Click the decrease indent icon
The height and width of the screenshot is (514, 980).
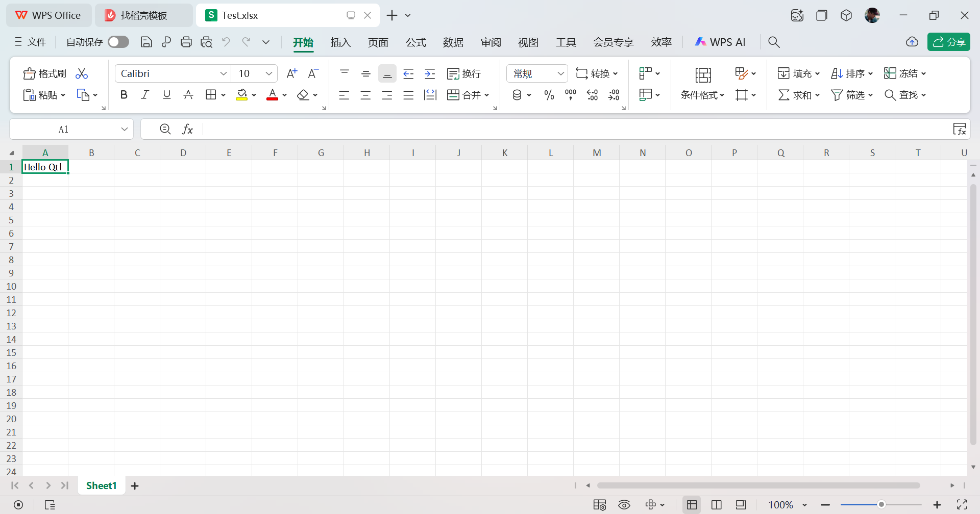(408, 73)
